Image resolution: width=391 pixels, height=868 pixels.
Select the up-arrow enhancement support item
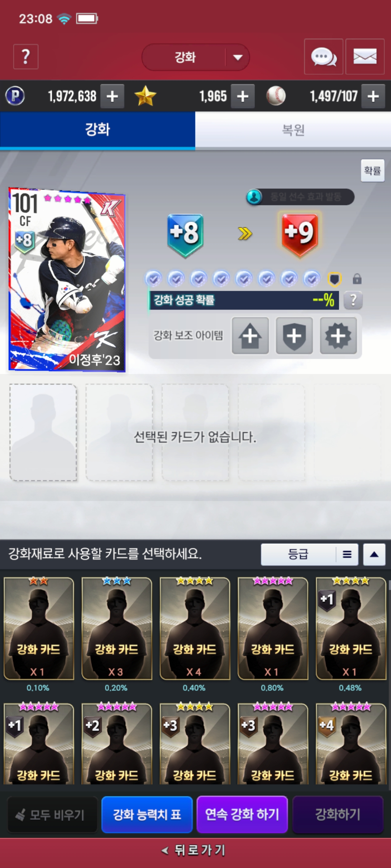point(250,336)
